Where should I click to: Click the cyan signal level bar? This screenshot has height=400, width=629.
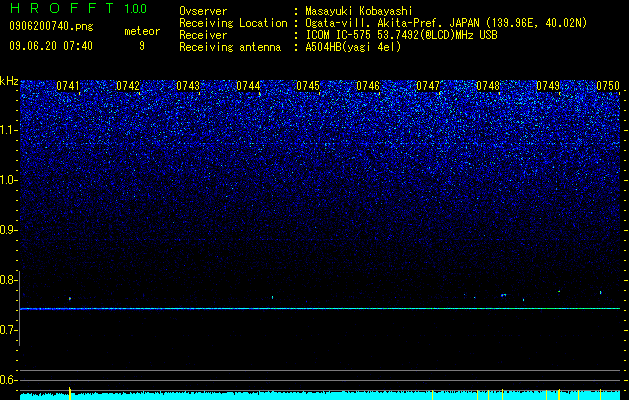pyautogui.click(x=320, y=396)
